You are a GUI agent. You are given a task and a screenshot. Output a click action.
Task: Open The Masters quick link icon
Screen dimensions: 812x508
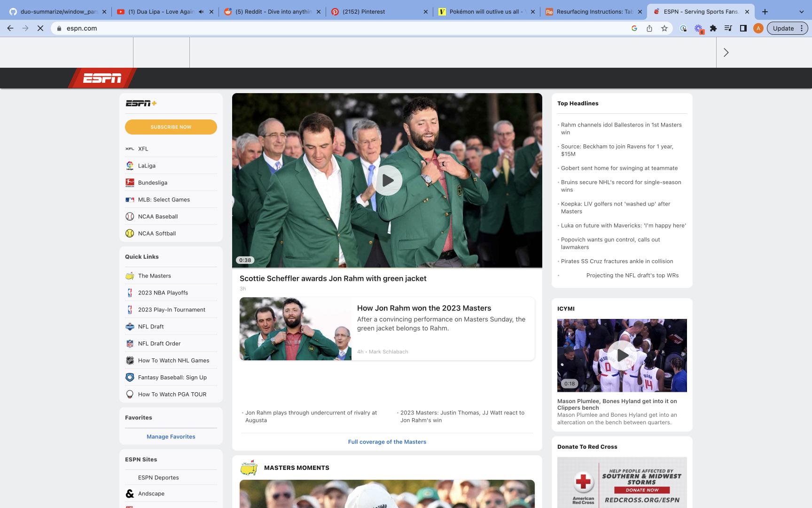pos(130,276)
